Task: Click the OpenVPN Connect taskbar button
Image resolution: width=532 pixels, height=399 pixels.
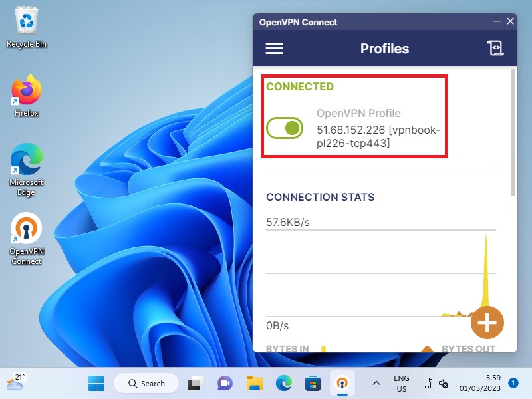Action: (x=342, y=383)
